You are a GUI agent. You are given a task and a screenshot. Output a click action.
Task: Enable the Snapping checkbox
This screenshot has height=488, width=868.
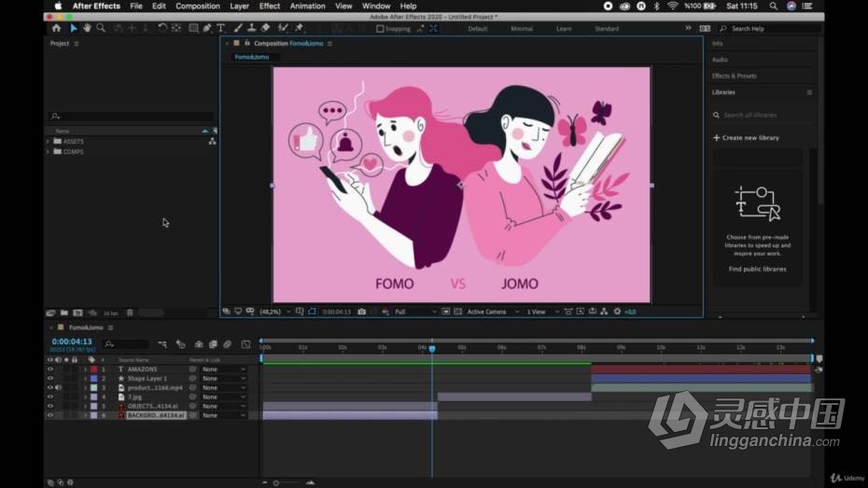point(380,29)
